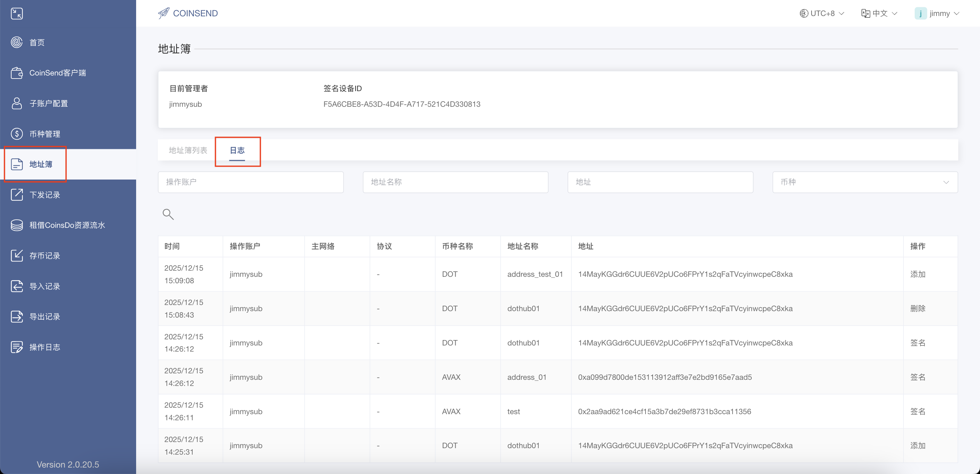Click the 子账户配置 user icon

click(17, 103)
